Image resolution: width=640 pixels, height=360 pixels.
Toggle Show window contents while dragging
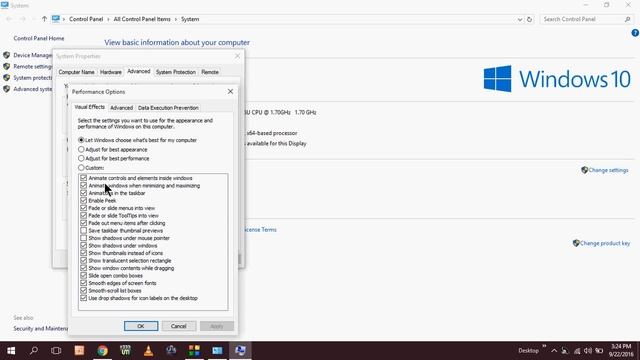point(84,268)
